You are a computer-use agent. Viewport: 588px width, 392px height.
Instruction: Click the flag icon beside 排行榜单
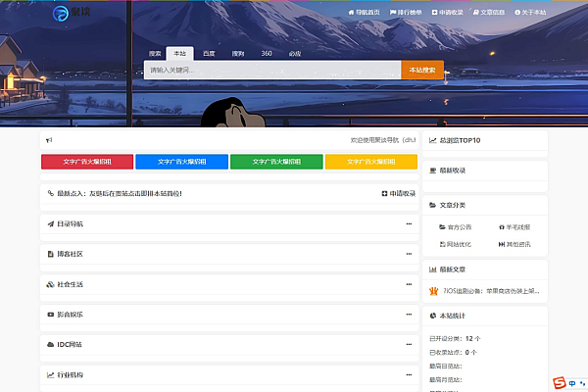(x=393, y=13)
